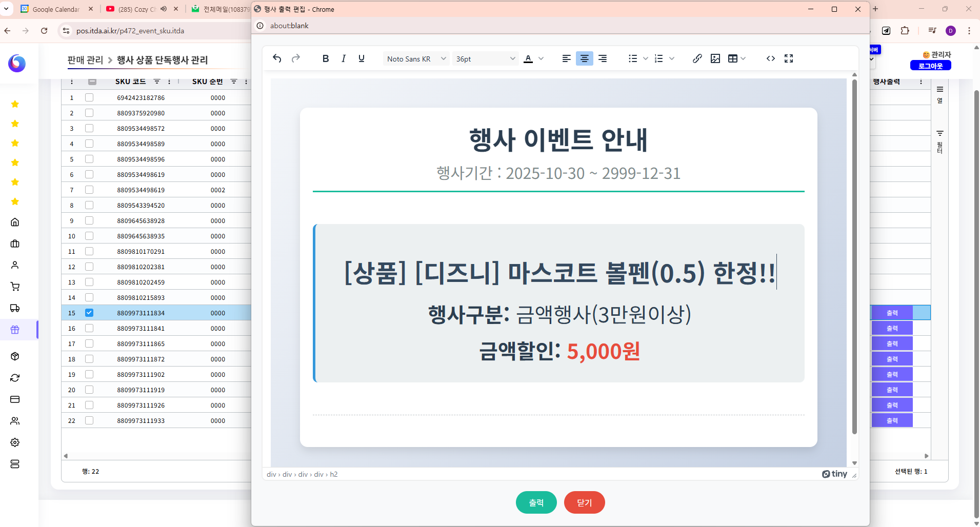Center-align the selected text
Screen dimensions: 980x527
click(x=584, y=58)
